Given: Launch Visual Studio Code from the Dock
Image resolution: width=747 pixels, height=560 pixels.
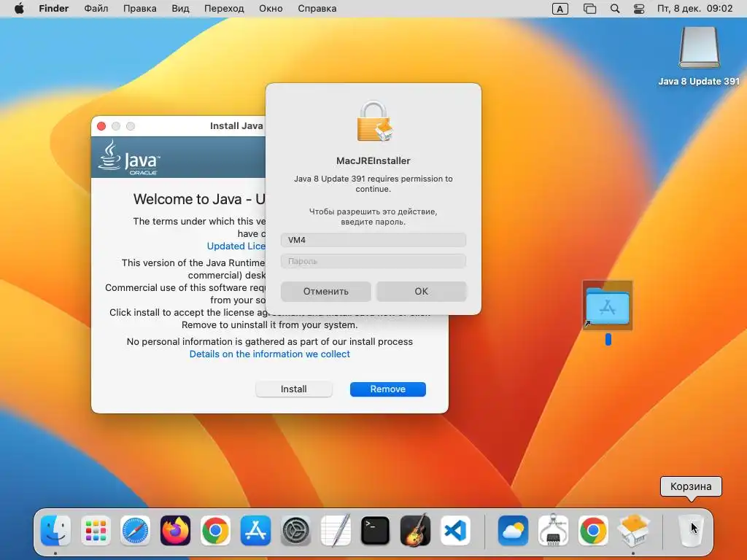Looking at the screenshot, I should pos(455,530).
